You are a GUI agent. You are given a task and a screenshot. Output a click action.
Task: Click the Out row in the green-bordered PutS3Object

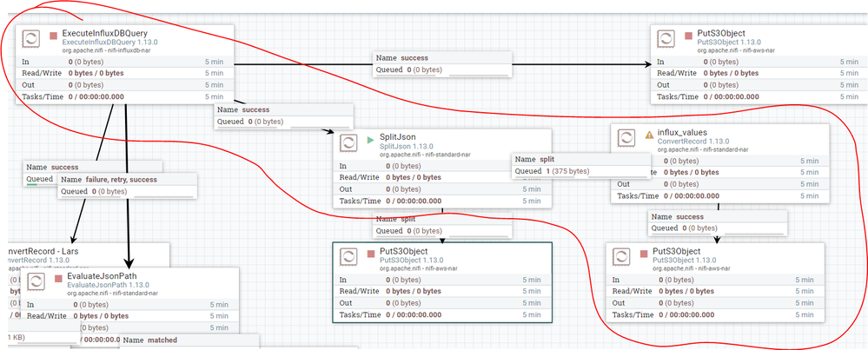tap(441, 303)
